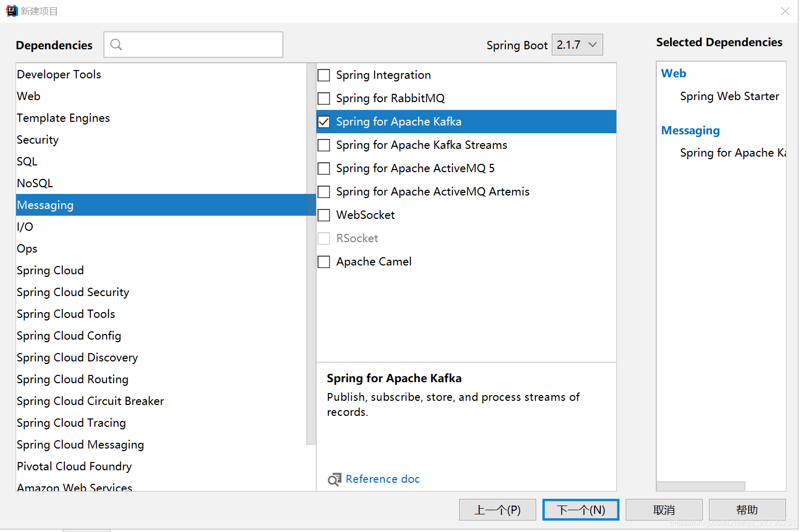
Task: Select the Spring Cloud Security category
Action: [161, 292]
